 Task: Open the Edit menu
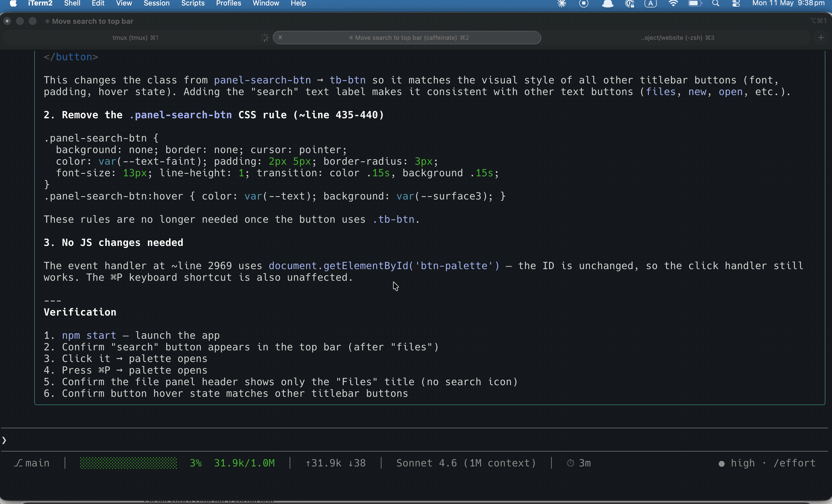[98, 3]
